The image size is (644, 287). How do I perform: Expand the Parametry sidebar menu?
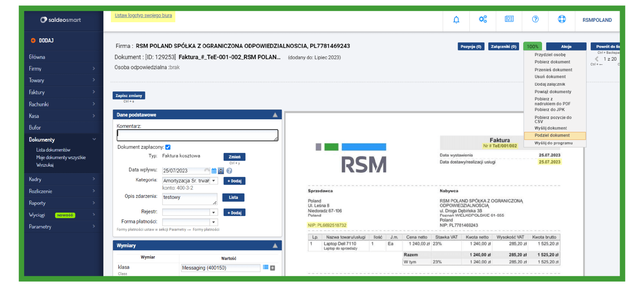click(63, 226)
